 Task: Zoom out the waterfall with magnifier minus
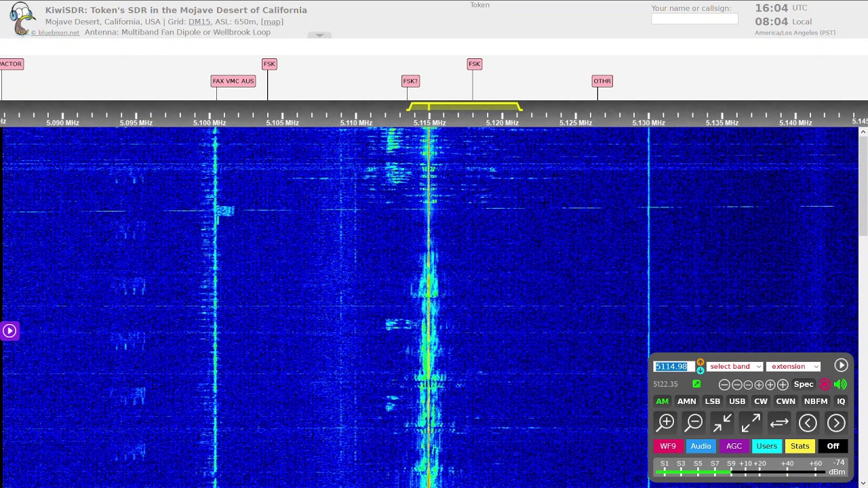click(694, 423)
